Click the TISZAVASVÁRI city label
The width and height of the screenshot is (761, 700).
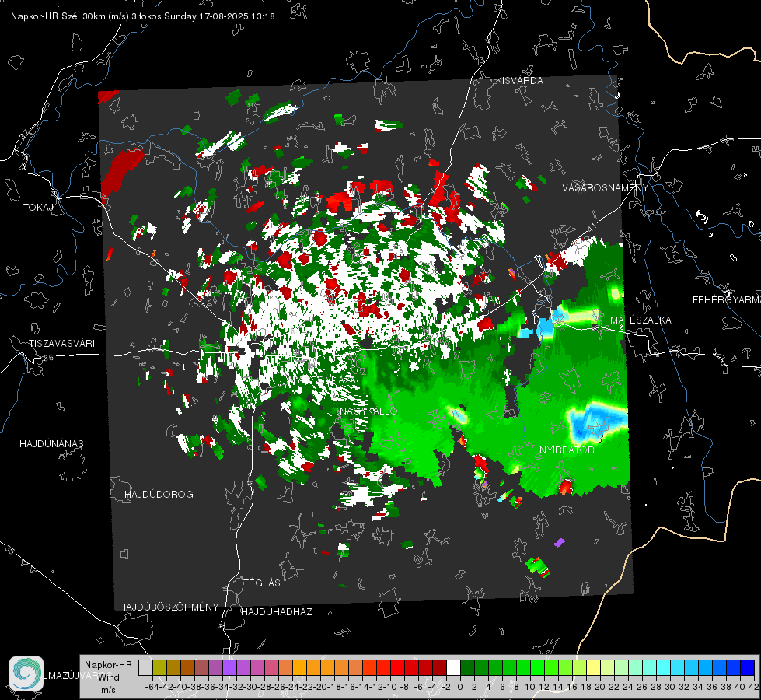61,344
